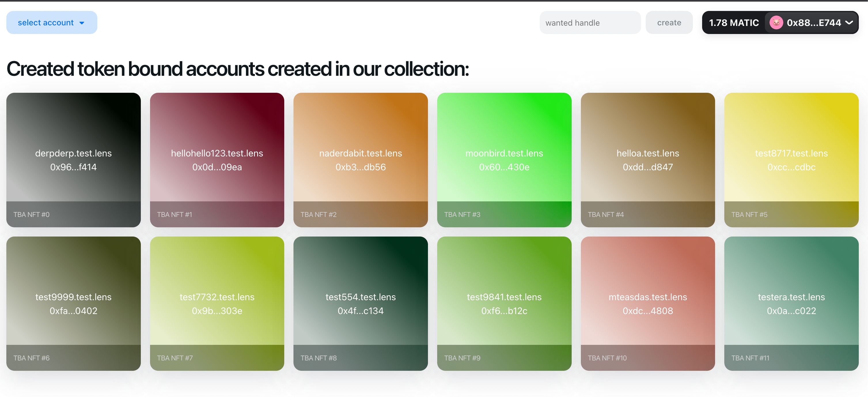Click the TBA NFT #10 label
The width and height of the screenshot is (868, 397).
[607, 358]
